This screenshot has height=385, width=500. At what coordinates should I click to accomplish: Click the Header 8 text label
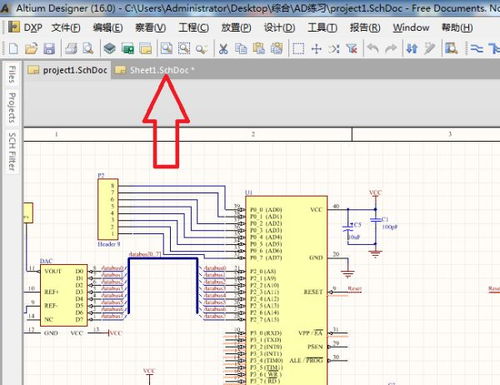109,244
